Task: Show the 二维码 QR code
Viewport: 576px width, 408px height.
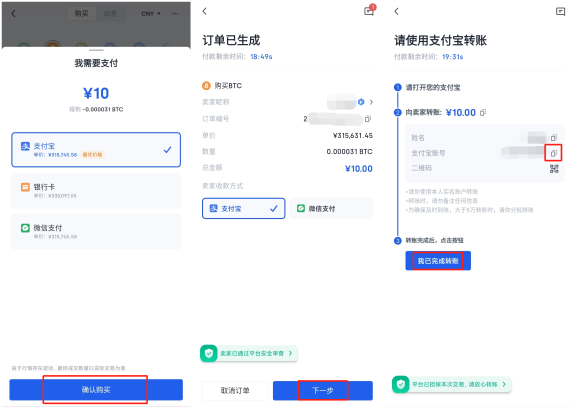Action: pyautogui.click(x=554, y=169)
